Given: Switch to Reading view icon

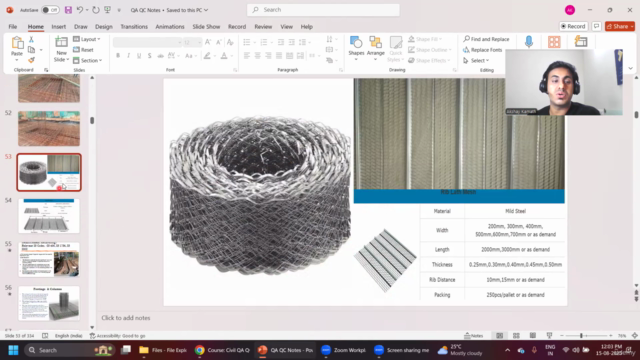Looking at the screenshot, I should 533,336.
